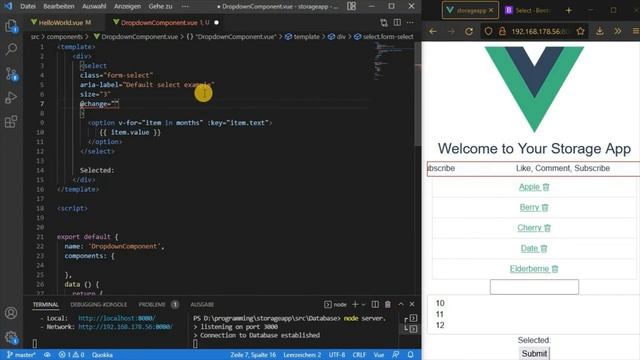Open the Datei menu
The width and height of the screenshot is (640, 360).
coord(28,6)
